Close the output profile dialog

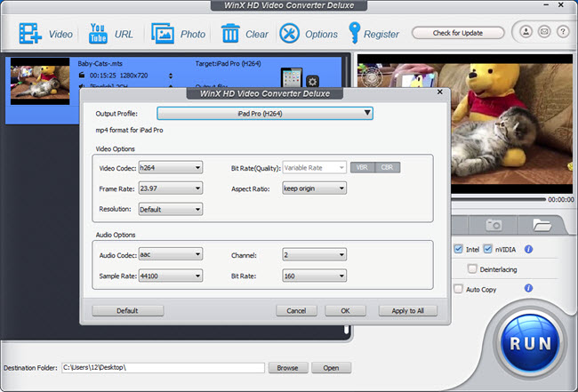tap(439, 92)
